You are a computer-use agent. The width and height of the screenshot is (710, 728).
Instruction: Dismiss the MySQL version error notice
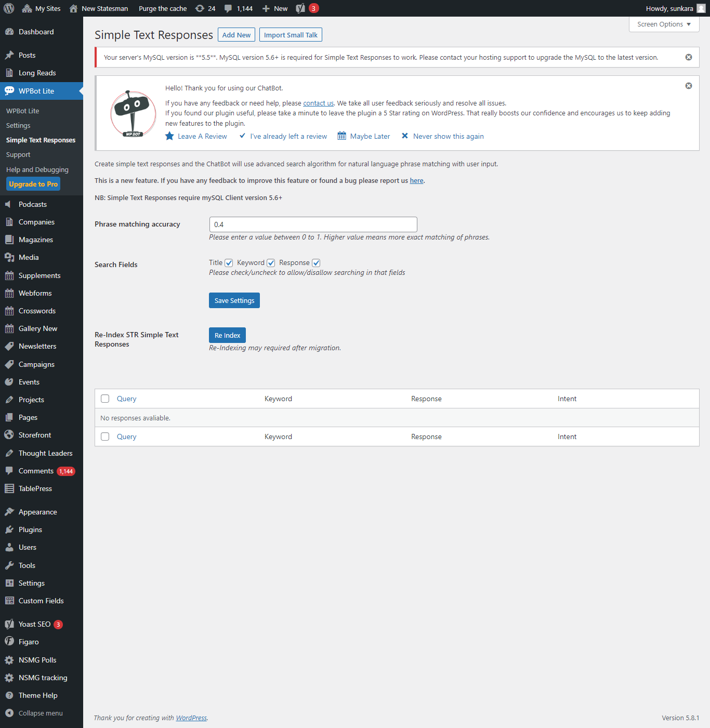(689, 57)
